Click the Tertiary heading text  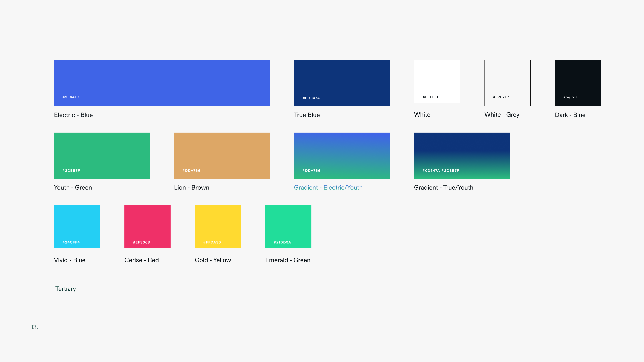point(66,289)
